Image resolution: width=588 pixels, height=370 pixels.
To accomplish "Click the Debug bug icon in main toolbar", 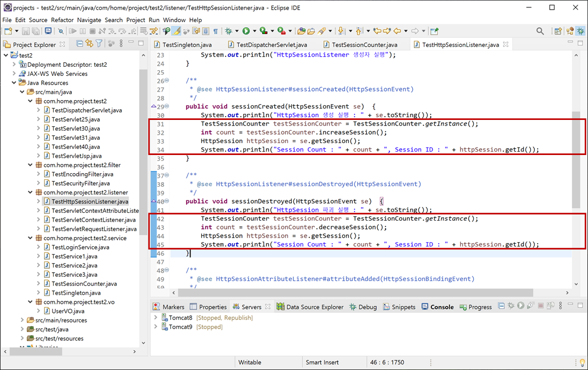I will [x=228, y=31].
